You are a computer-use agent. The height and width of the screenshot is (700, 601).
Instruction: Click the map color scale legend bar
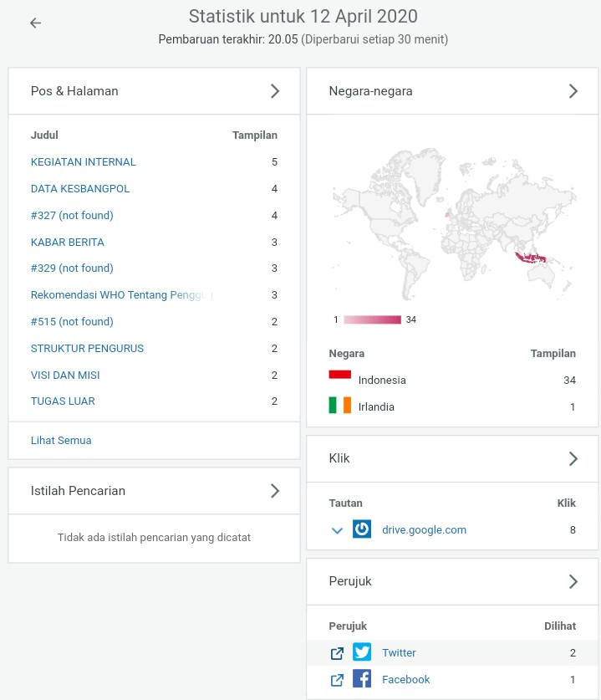(x=372, y=319)
